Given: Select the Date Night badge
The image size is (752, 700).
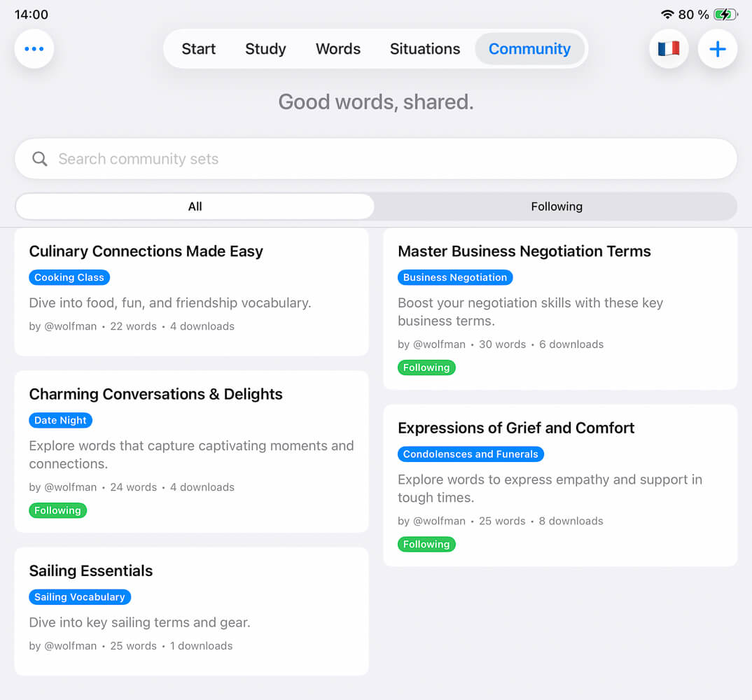Looking at the screenshot, I should (60, 420).
